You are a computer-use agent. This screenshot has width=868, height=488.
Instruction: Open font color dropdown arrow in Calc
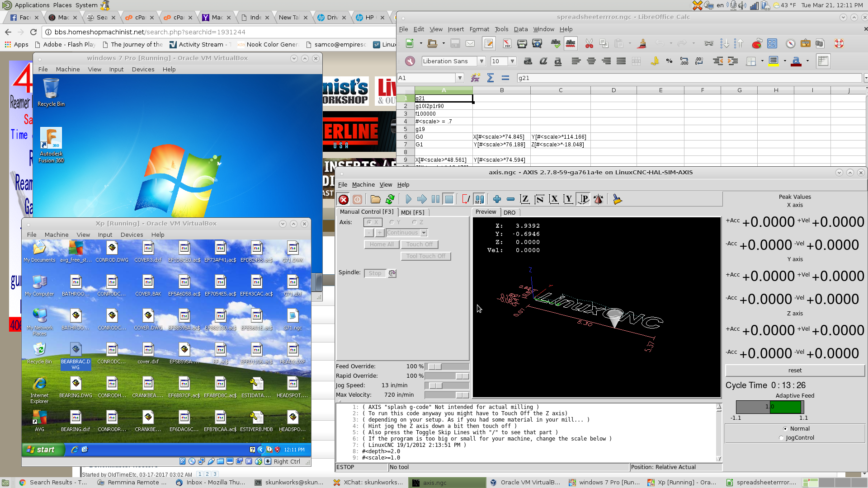click(807, 61)
